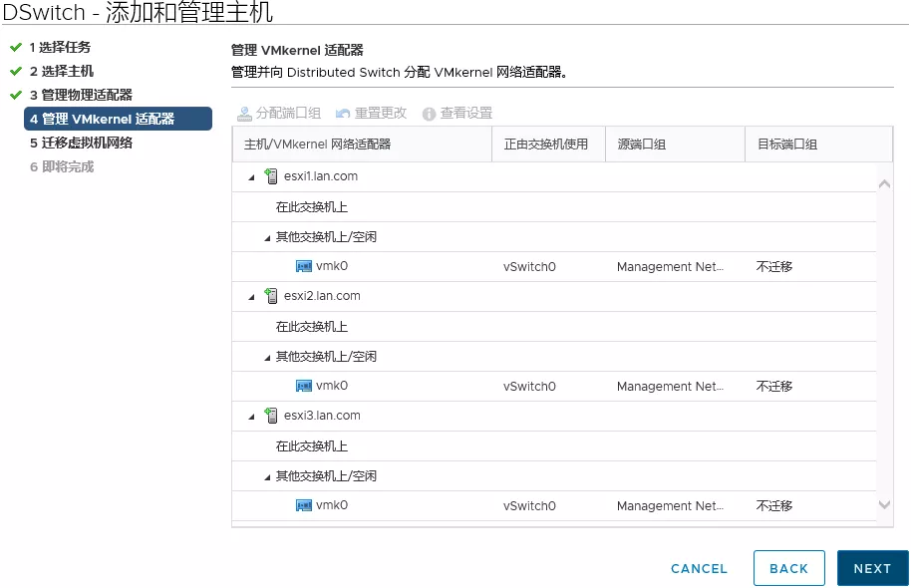Collapse the esxi2.lan.com tree node
The image size is (911, 588).
point(251,297)
